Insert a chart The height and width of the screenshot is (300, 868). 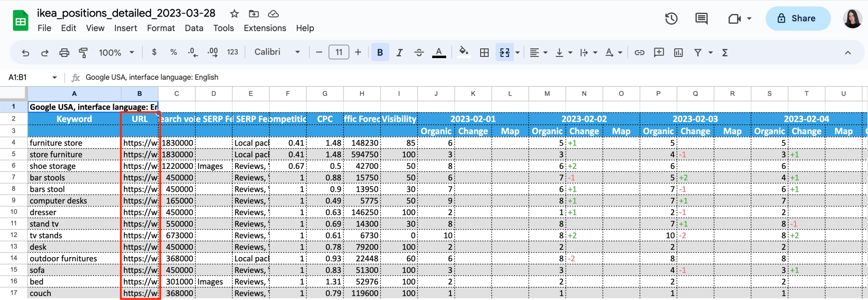pyautogui.click(x=679, y=53)
